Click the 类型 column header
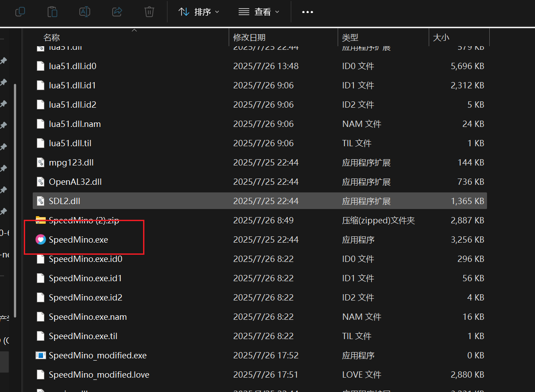This screenshot has width=535, height=392. coord(350,38)
